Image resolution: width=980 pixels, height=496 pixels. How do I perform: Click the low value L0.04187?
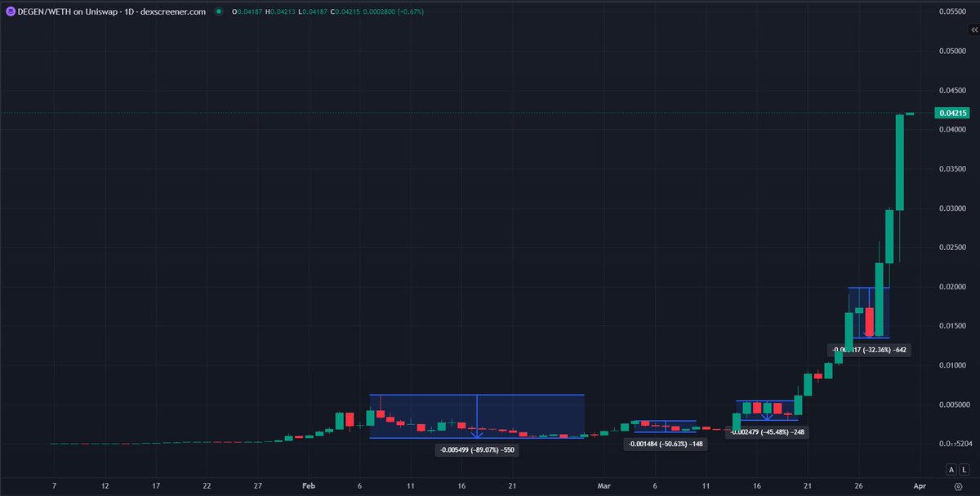click(x=311, y=11)
